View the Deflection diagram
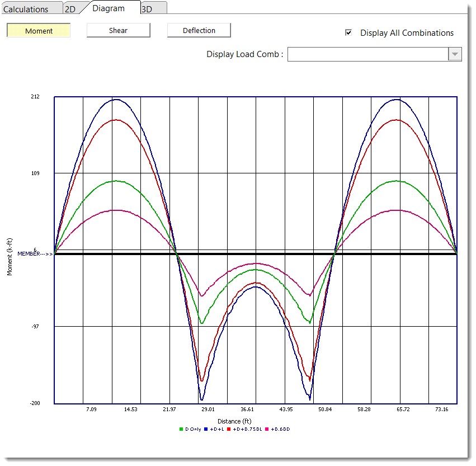The height and width of the screenshot is (466, 476). pos(199,31)
